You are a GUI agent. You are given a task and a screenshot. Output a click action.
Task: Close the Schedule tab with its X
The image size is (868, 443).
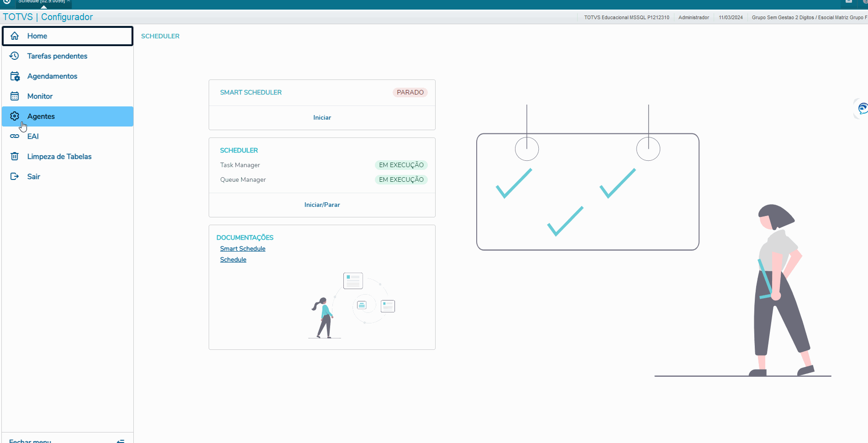[68, 1]
